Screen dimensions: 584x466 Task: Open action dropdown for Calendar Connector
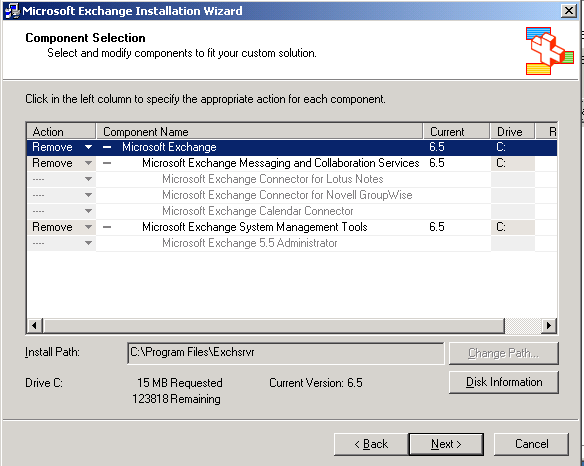pos(88,211)
